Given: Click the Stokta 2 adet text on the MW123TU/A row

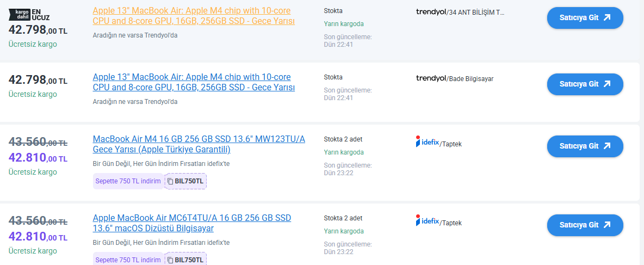Looking at the screenshot, I should [343, 139].
